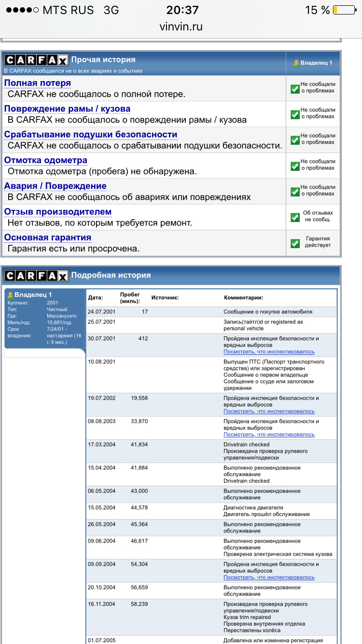Open the Повреждение рамы / кузова link
The width and height of the screenshot is (362, 644).
point(67,109)
